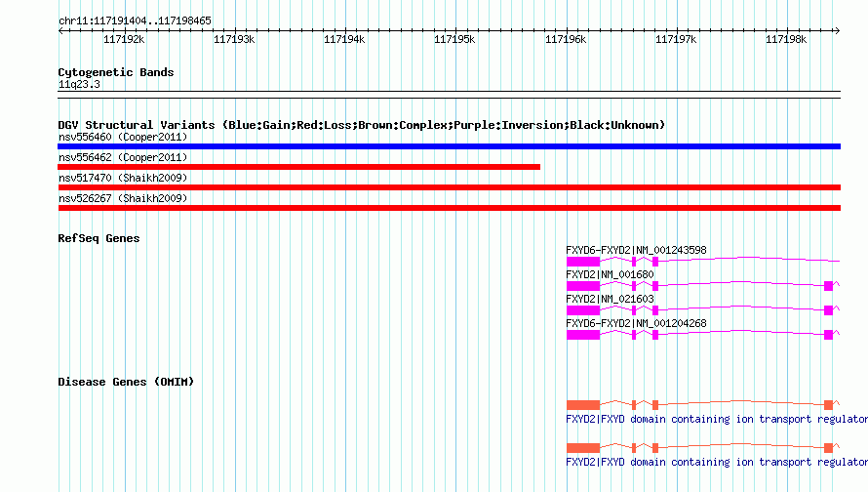This screenshot has height=492, width=868.
Task: Click the red nsv517470 loss bar
Action: (x=449, y=187)
